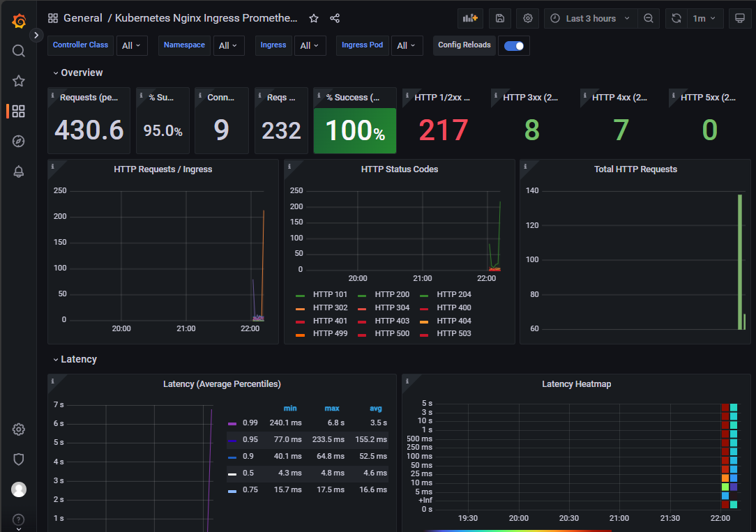The image size is (756, 532).
Task: Sort latency legend by avg column
Action: click(376, 408)
